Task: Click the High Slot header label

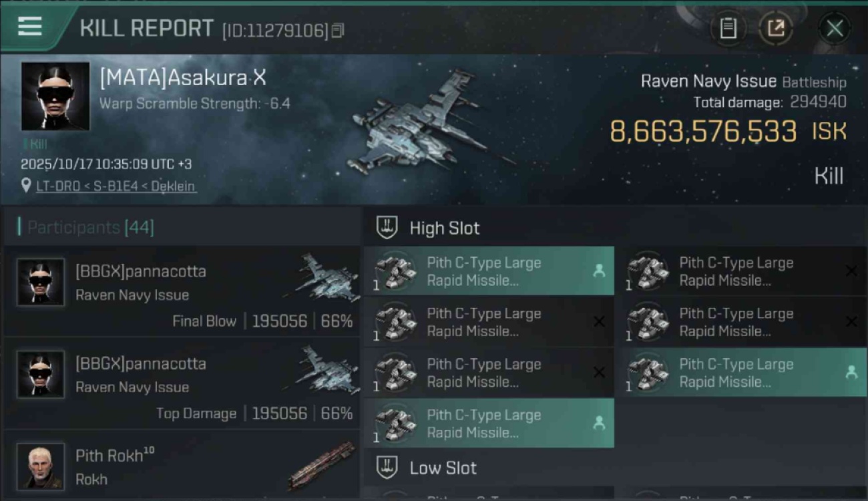Action: coord(445,228)
